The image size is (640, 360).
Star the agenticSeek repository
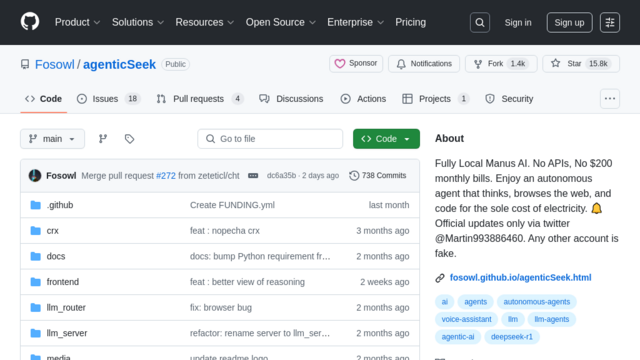click(581, 64)
